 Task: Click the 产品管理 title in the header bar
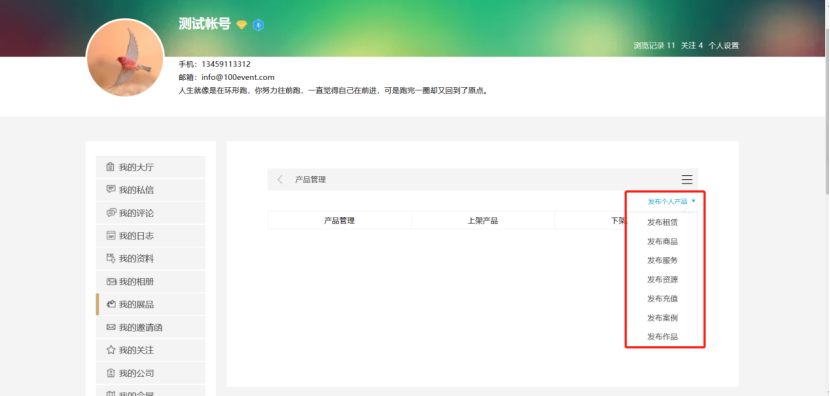pyautogui.click(x=310, y=179)
